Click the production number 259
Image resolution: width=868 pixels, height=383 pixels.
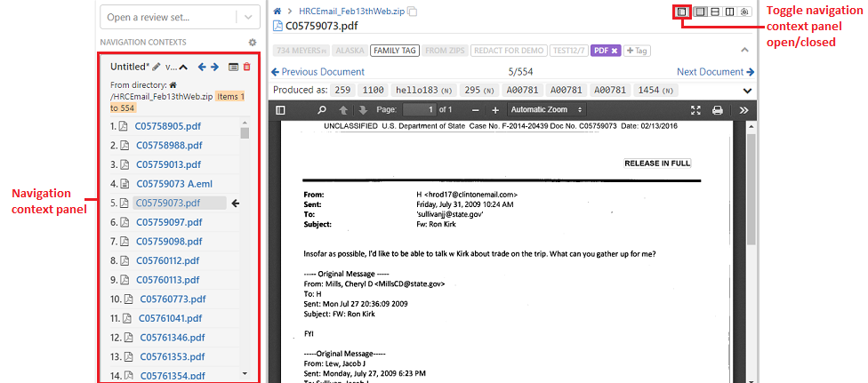[x=343, y=91]
